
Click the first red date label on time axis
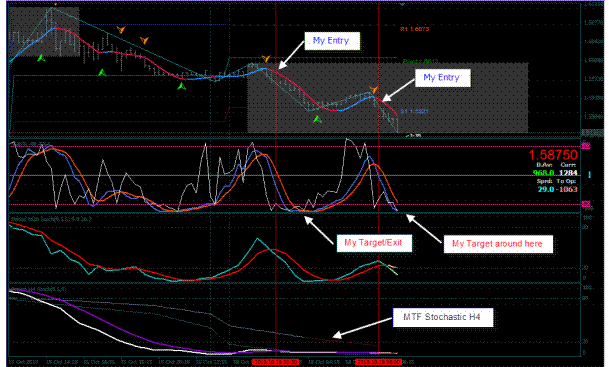click(x=275, y=362)
